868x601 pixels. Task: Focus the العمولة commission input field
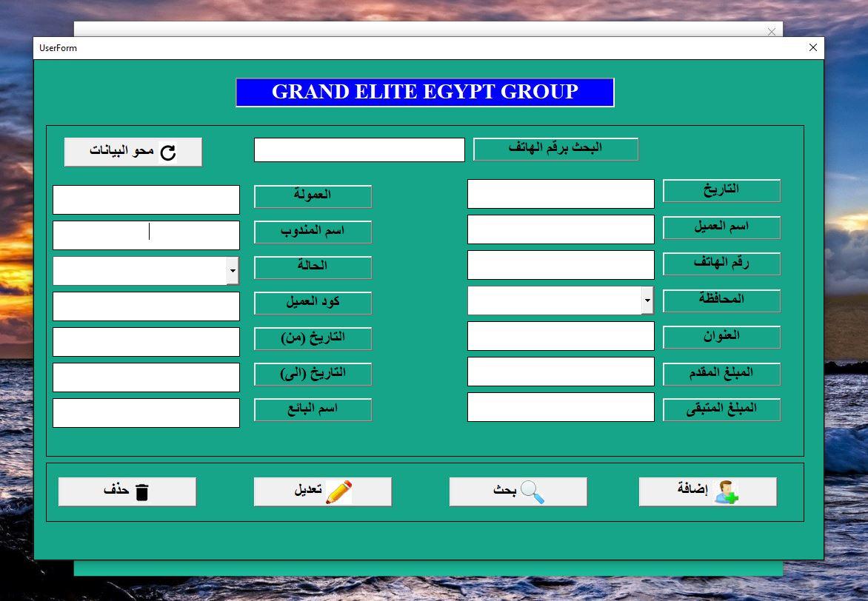[146, 200]
